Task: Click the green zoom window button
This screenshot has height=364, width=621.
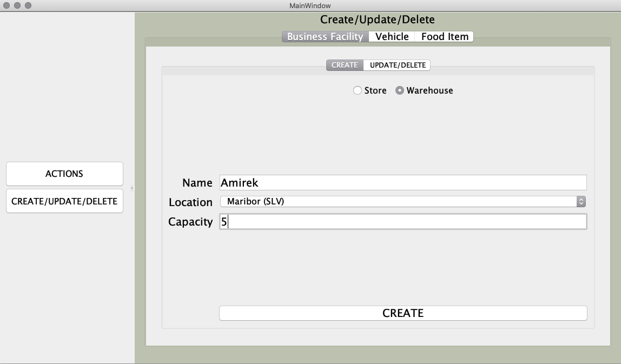Action: [x=28, y=5]
